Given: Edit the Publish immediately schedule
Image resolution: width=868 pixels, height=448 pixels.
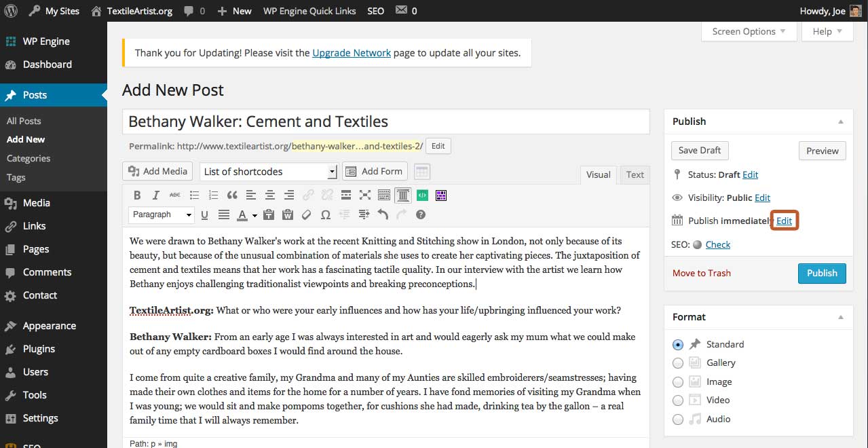Looking at the screenshot, I should (784, 221).
